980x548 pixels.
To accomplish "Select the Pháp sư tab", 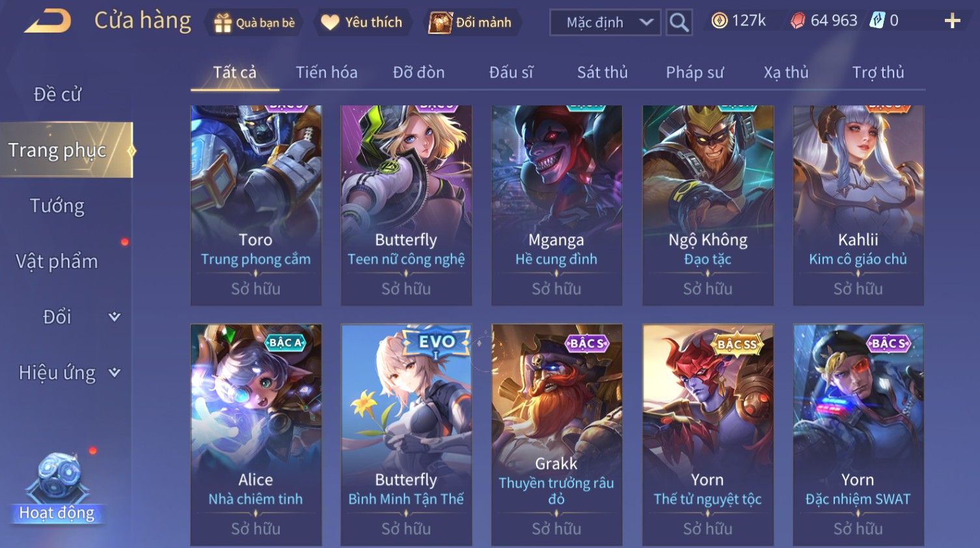I will coord(695,72).
